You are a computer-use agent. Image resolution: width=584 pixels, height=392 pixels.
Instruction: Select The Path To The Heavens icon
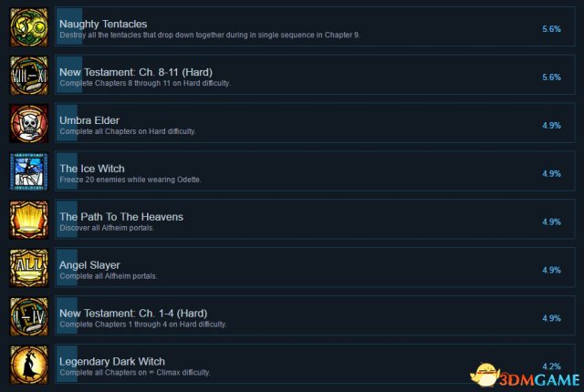[x=29, y=221]
